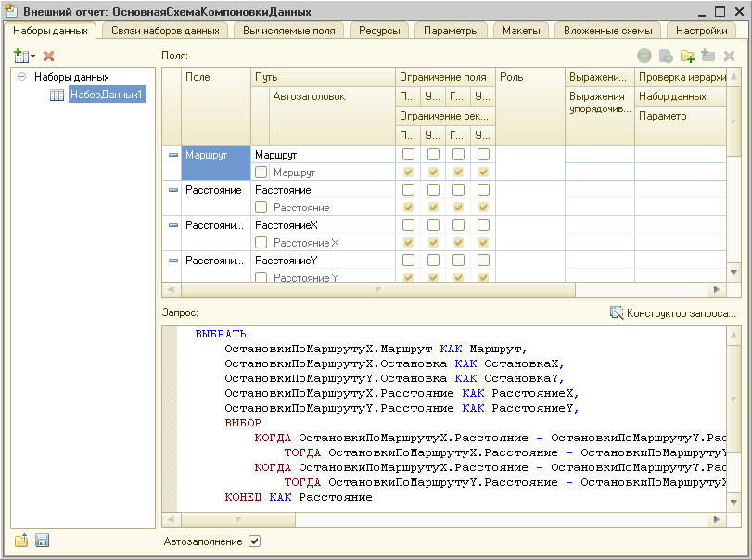Viewport: 752px width, 560px height.
Task: Click the save to file diskette icon
Action: [43, 541]
